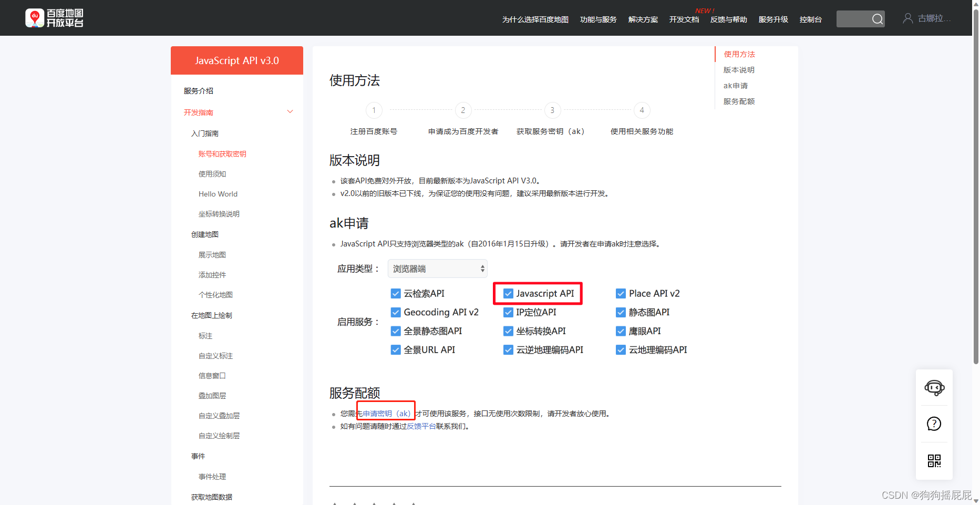Click the question mark help icon
Screen dimensions: 980x505
tap(934, 424)
